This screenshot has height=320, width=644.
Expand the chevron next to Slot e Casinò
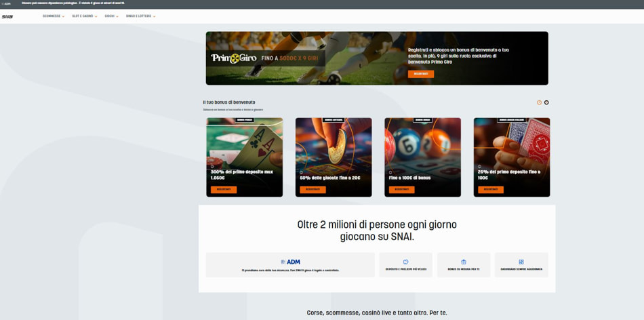click(x=96, y=16)
